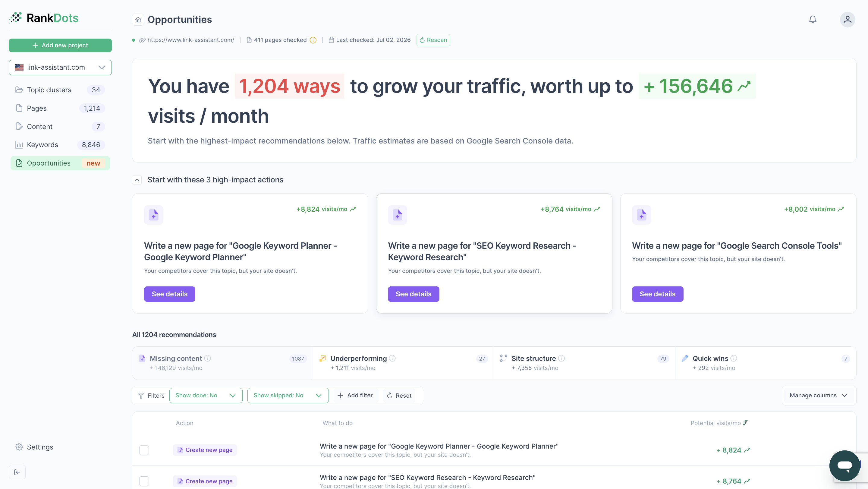Open the user profile avatar
868x489 pixels.
coord(847,20)
